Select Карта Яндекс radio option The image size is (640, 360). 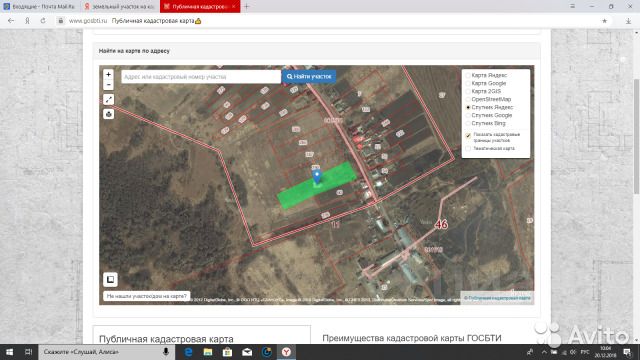tap(468, 76)
